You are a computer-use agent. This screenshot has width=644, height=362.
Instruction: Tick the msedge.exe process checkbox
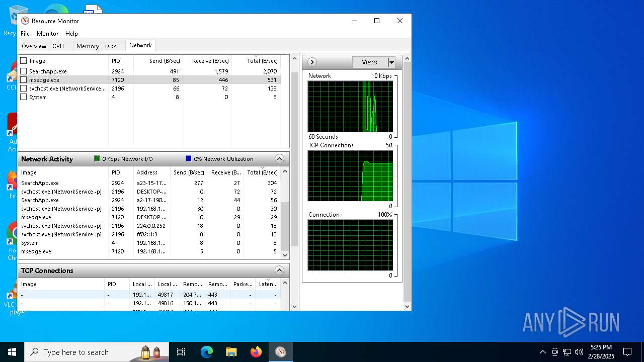coord(23,80)
